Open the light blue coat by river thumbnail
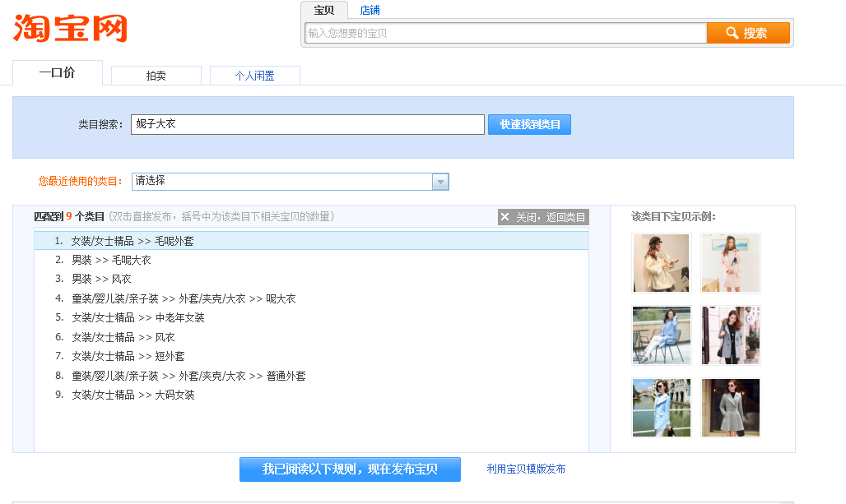 [662, 408]
